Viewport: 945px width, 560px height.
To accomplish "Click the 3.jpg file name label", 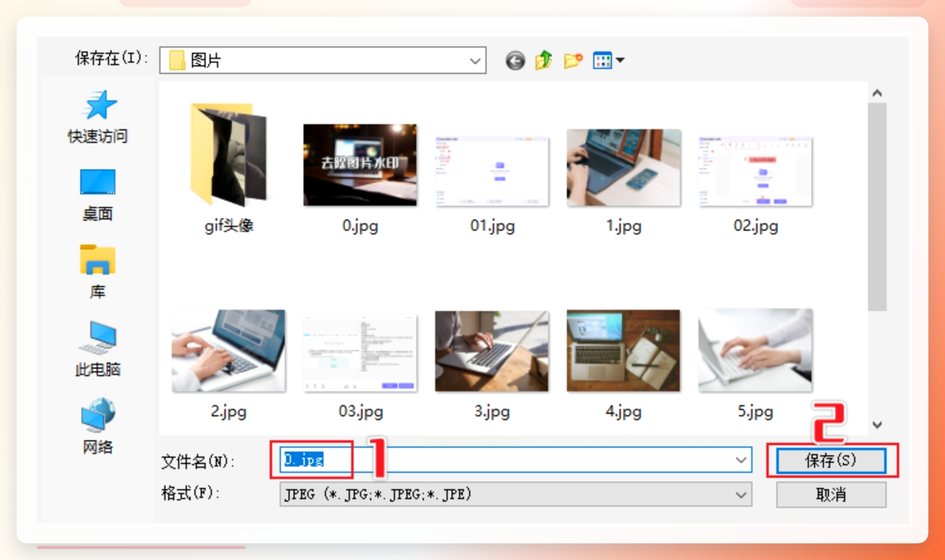I will (x=492, y=411).
